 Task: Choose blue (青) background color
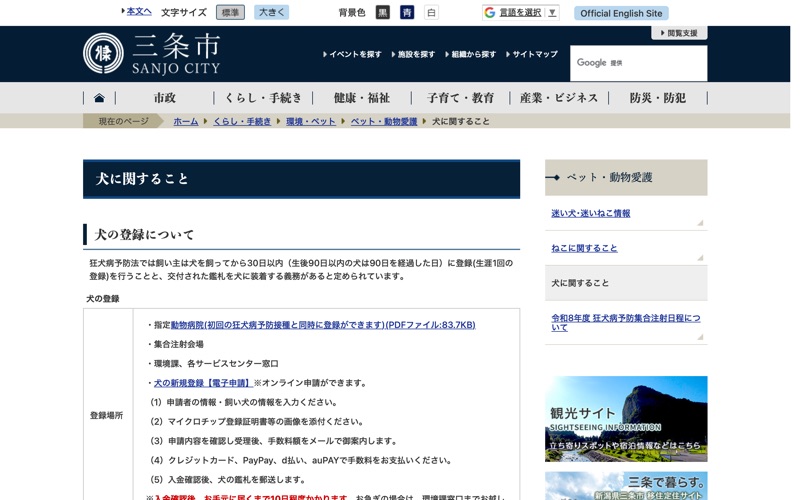407,13
